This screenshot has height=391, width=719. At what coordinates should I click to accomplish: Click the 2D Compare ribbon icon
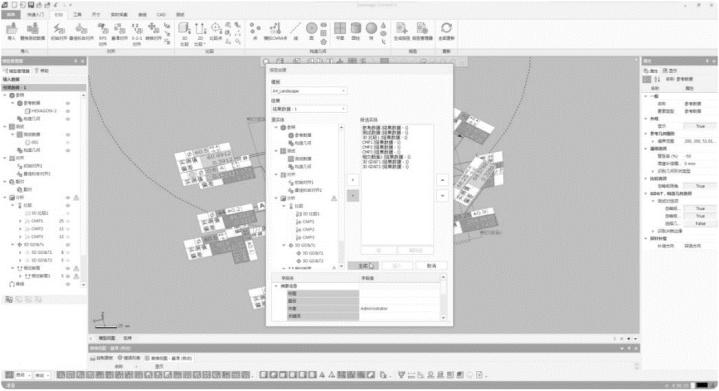200,32
